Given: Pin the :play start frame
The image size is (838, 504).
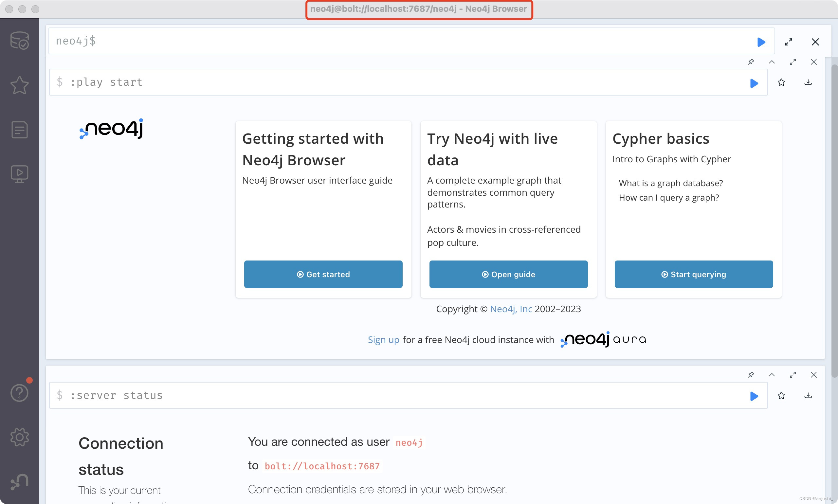Looking at the screenshot, I should point(751,62).
